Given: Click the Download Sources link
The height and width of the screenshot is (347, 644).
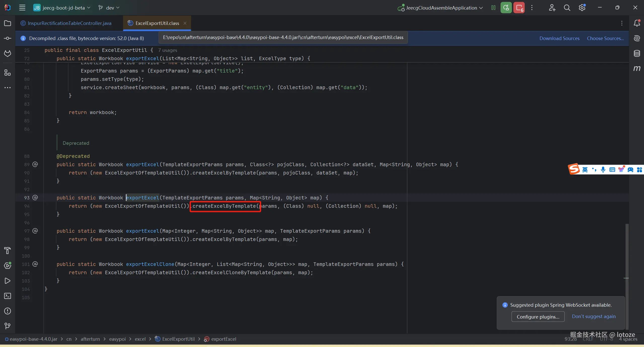Looking at the screenshot, I should [559, 38].
